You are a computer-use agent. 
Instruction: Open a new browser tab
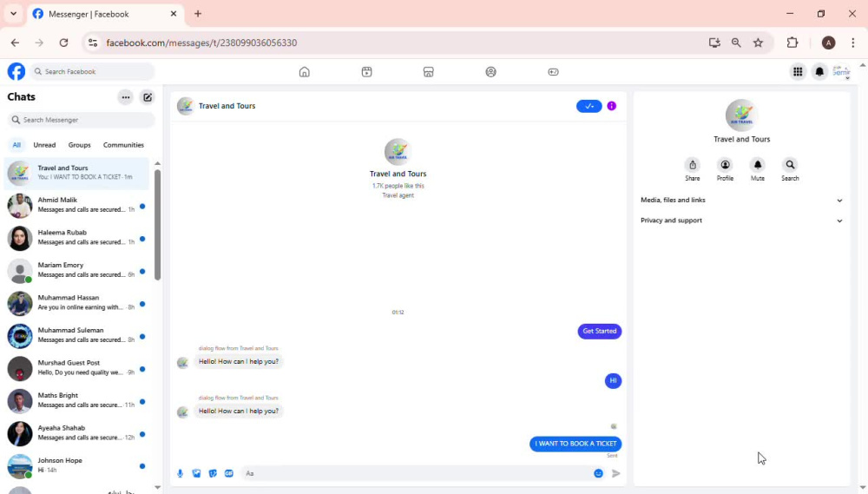coord(198,14)
